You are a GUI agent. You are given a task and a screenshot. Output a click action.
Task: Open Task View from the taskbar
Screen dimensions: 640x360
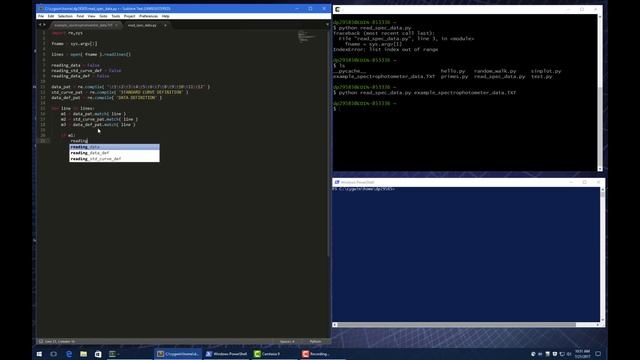53,354
